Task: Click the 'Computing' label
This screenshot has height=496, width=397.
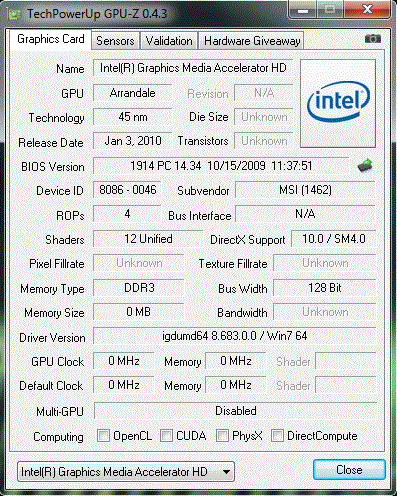Action: (x=58, y=437)
